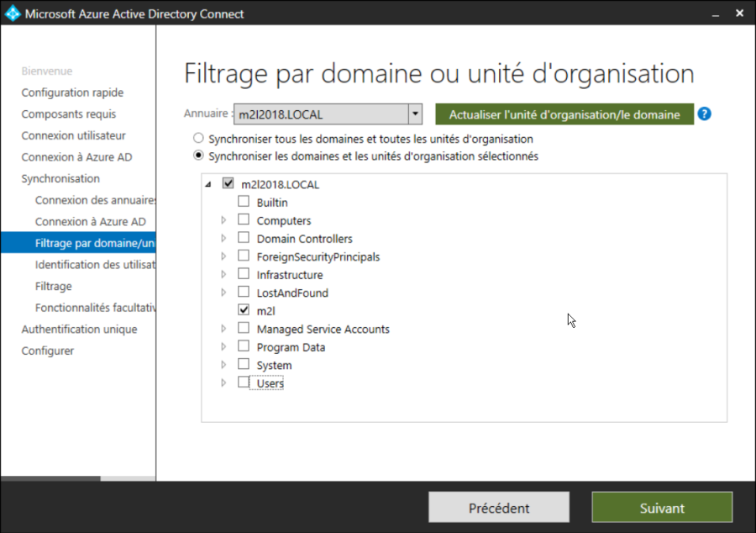Select the ForeignSecurityPrincipals tree label

click(318, 257)
